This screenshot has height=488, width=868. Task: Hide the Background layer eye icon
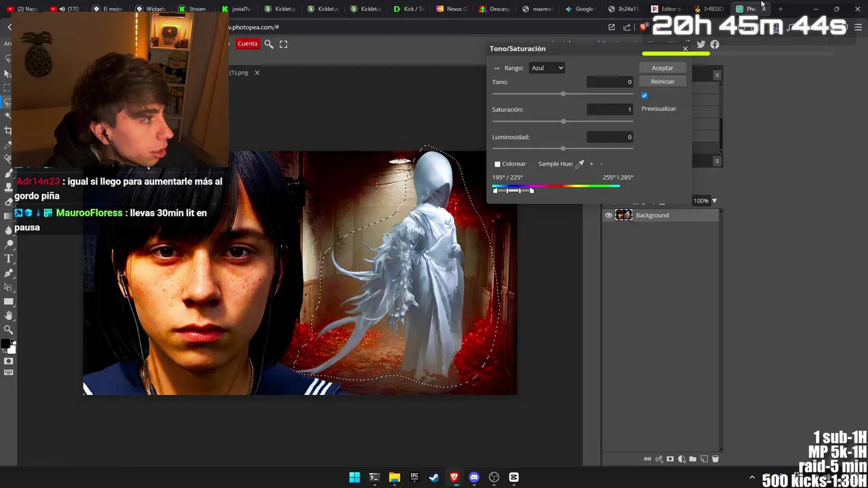608,216
